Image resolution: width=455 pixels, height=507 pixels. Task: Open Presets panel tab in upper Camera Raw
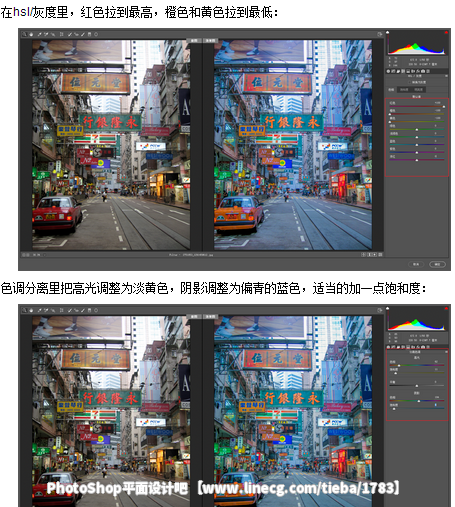[428, 71]
